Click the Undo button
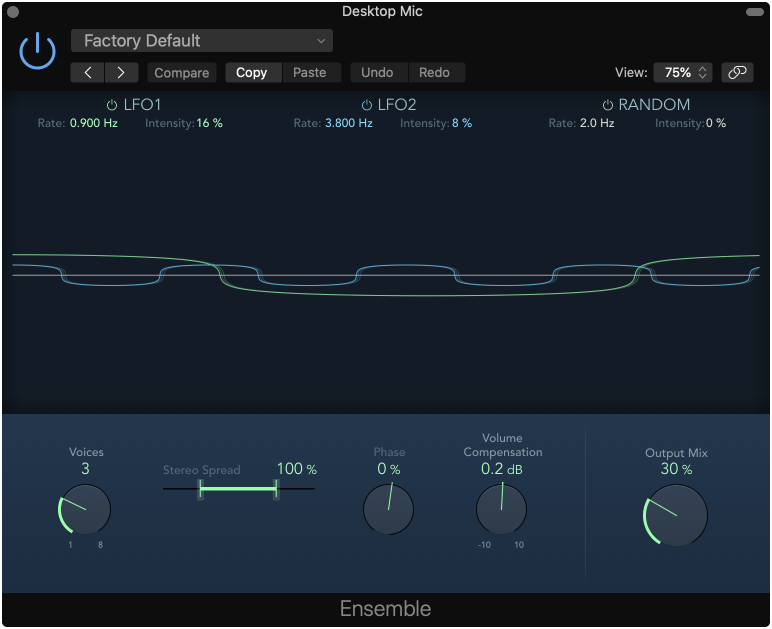 pyautogui.click(x=377, y=73)
